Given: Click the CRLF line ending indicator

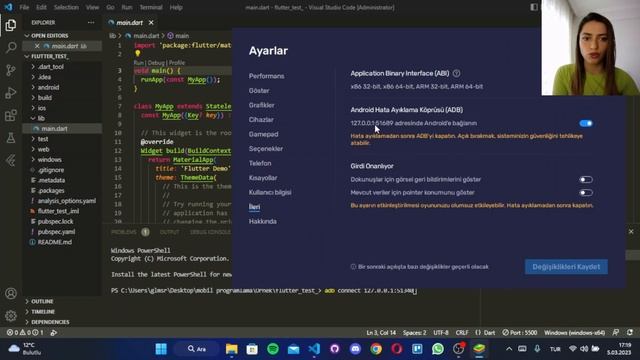Looking at the screenshot, I should [x=462, y=333].
